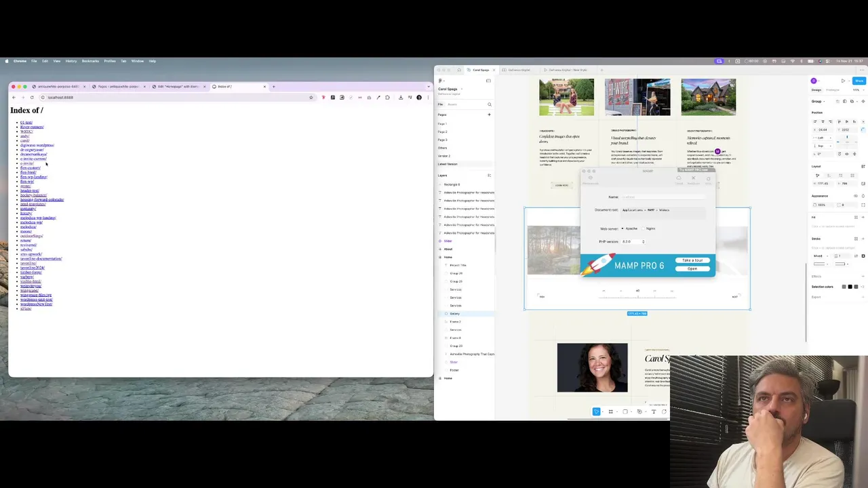The height and width of the screenshot is (488, 868).
Task: Add a new page with the plus icon
Action: 489,115
